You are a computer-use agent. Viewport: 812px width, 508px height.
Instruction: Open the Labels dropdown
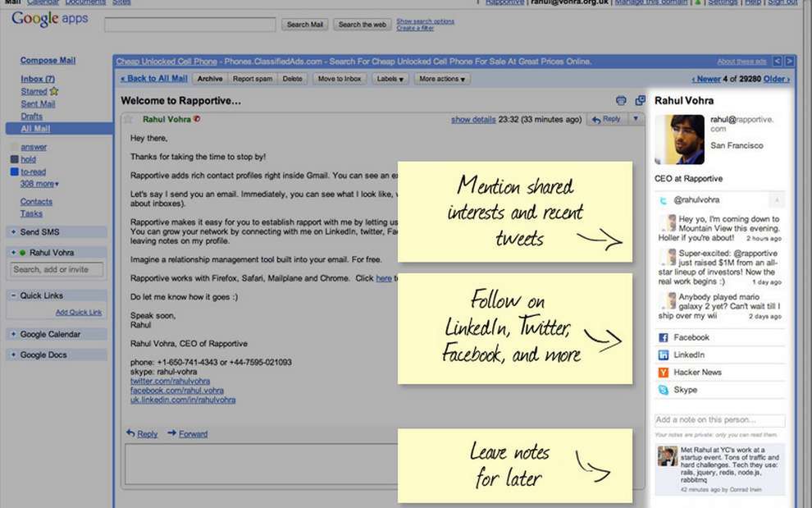(390, 79)
